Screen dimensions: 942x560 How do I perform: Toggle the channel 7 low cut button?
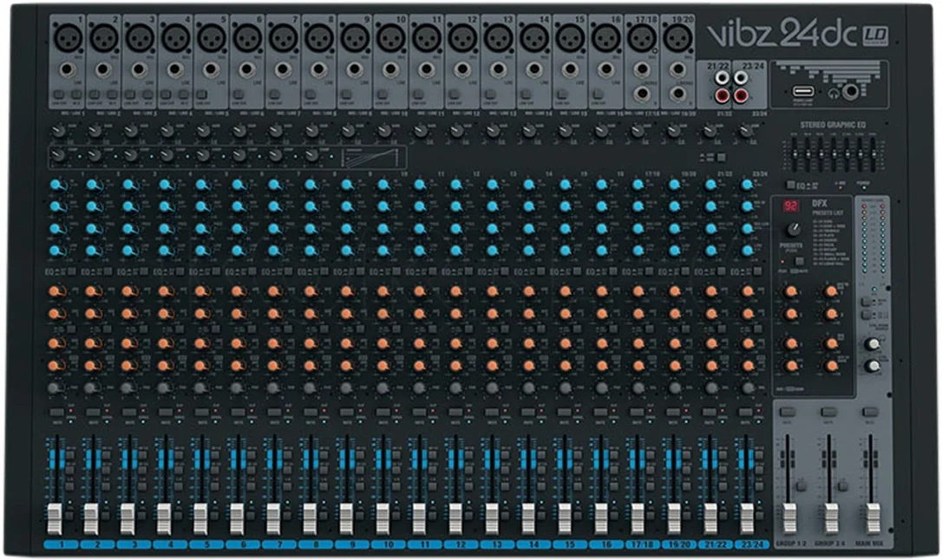coord(275,94)
